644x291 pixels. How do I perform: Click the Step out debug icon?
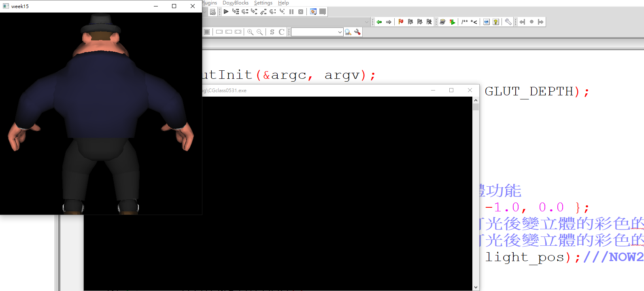click(264, 12)
